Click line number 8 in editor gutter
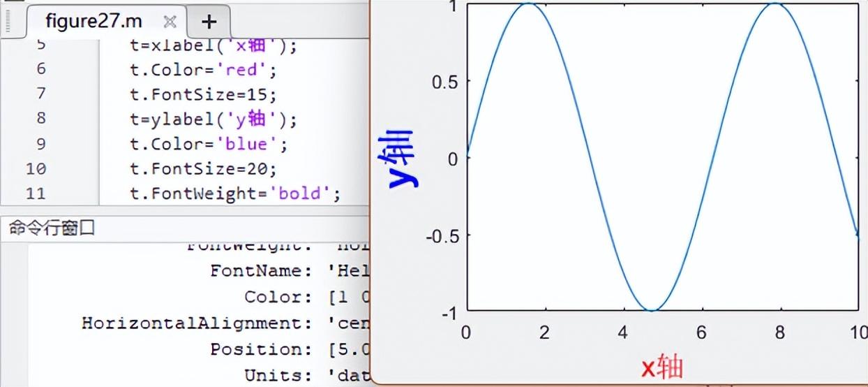The image size is (868, 387). (x=40, y=119)
